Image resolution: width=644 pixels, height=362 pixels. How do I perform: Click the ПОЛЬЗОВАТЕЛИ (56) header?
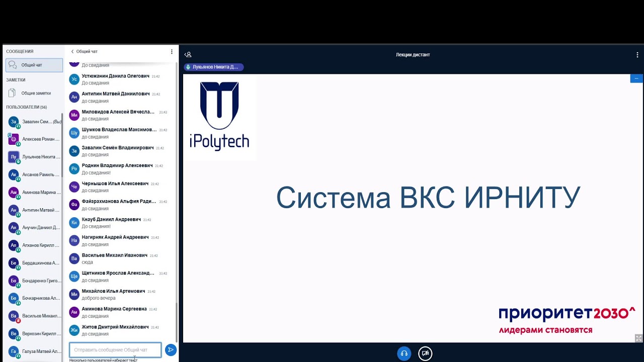pyautogui.click(x=27, y=107)
